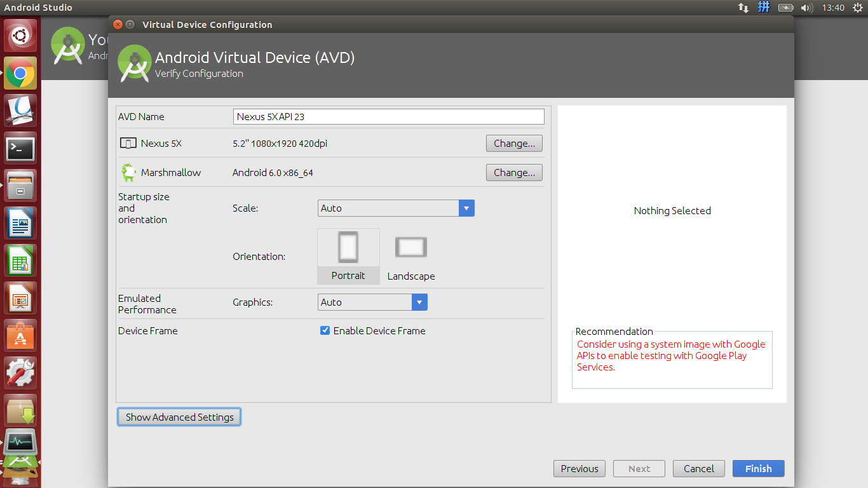Viewport: 868px width, 488px height.
Task: Open the keyboard input method indicator
Action: click(764, 8)
